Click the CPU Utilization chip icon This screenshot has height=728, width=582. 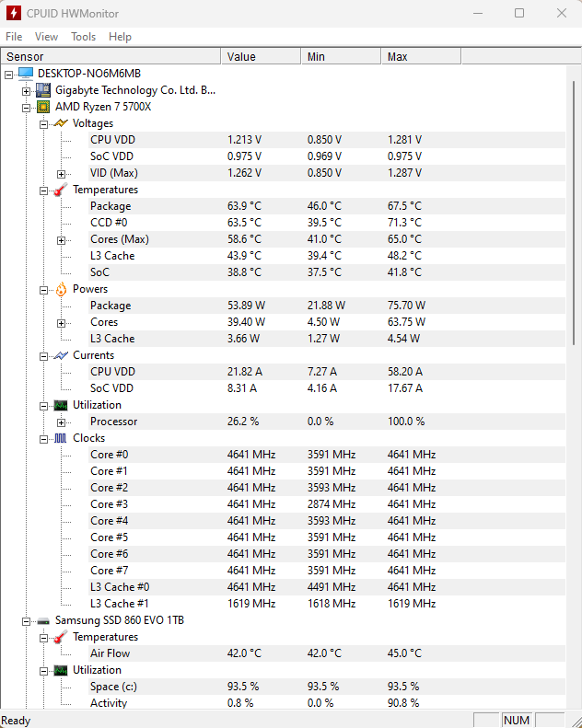(x=61, y=405)
